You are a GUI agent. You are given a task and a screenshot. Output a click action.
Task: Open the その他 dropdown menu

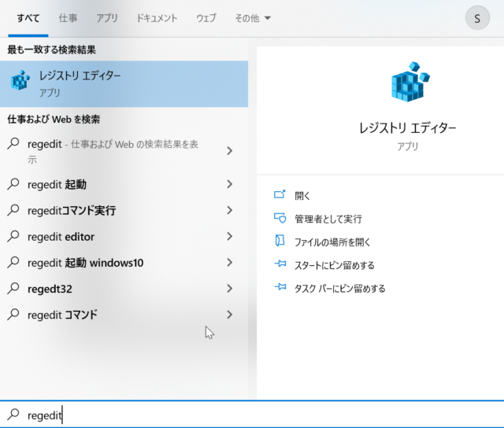pos(253,18)
